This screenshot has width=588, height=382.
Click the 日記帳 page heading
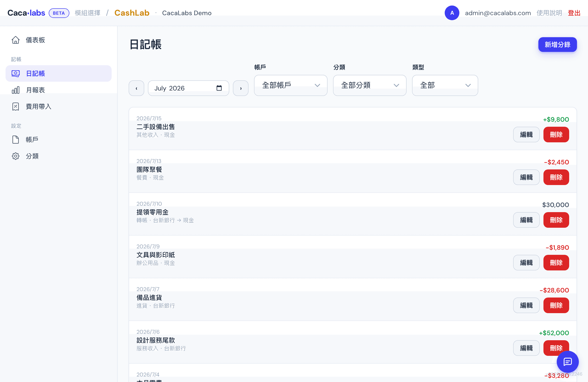(145, 45)
